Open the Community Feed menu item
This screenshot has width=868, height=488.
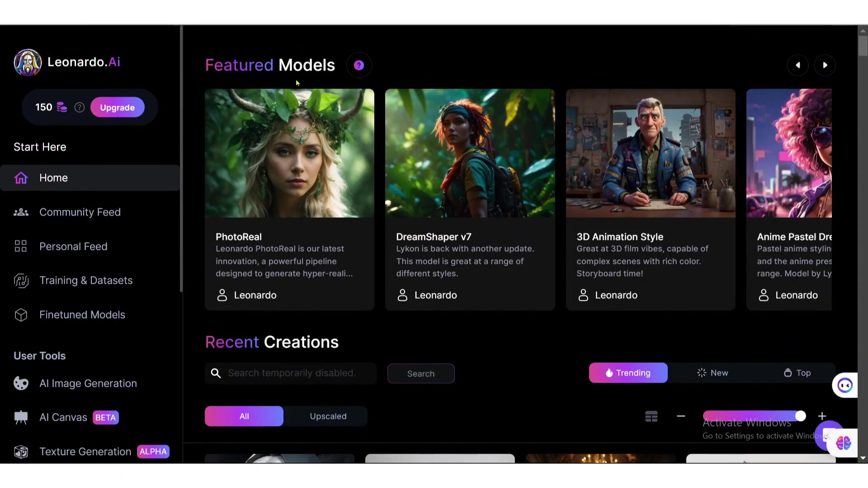(x=80, y=212)
